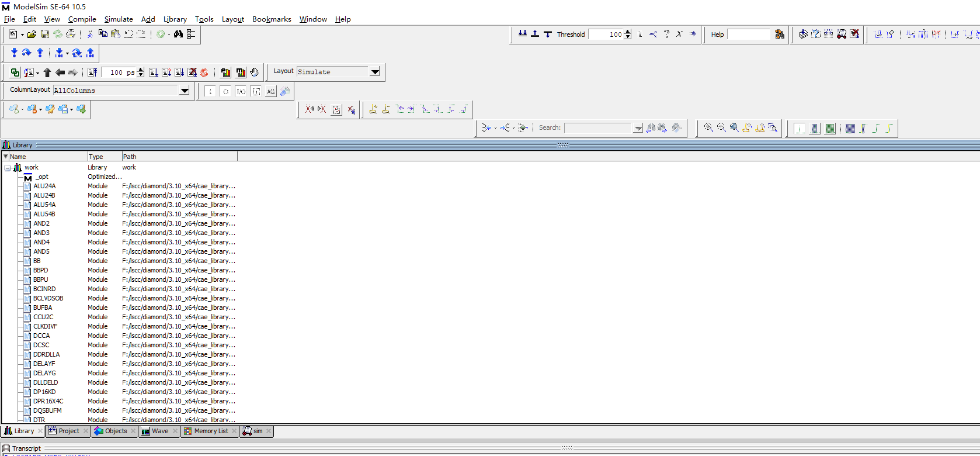
Task: Close the sim tab
Action: pos(269,431)
